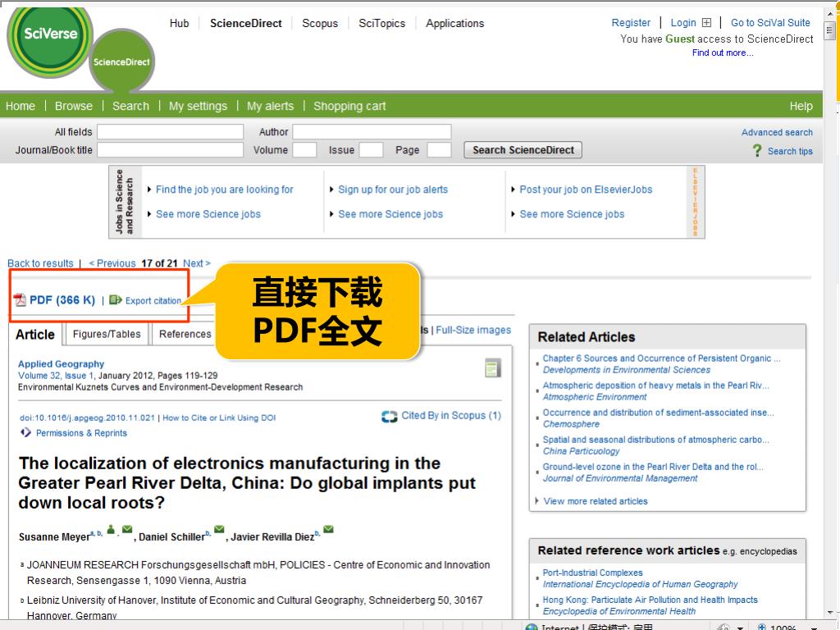
Task: Open Hong Kong: Particulate Air Pollution article
Action: pyautogui.click(x=650, y=600)
